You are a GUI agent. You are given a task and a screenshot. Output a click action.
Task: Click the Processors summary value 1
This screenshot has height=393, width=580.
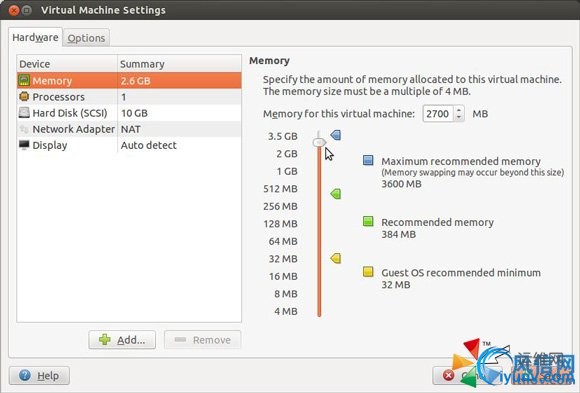pyautogui.click(x=124, y=97)
